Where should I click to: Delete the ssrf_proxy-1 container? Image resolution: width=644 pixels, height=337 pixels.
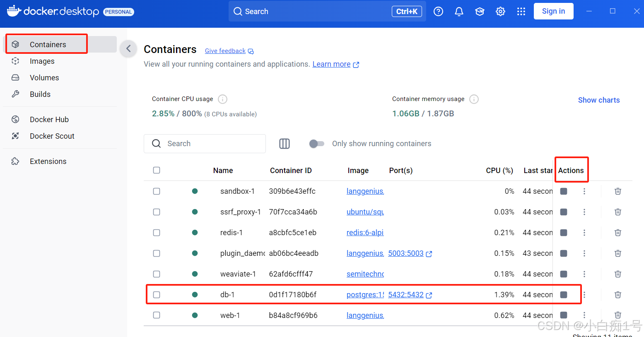(x=618, y=212)
